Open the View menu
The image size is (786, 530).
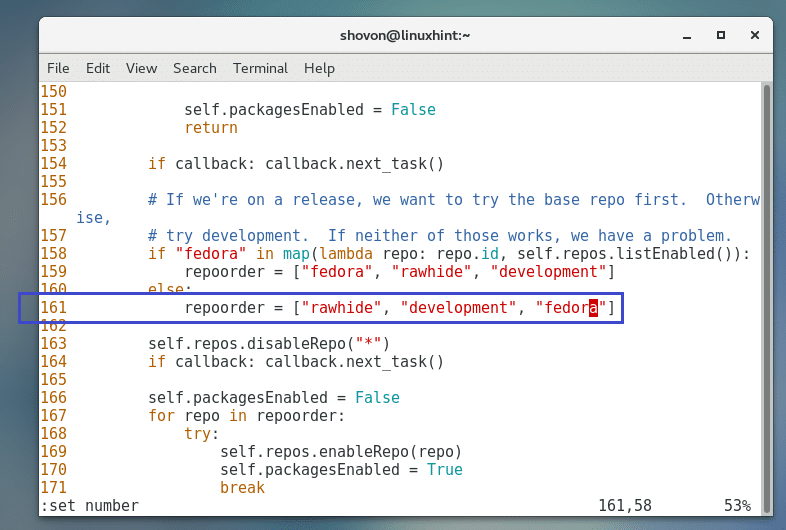(x=141, y=68)
